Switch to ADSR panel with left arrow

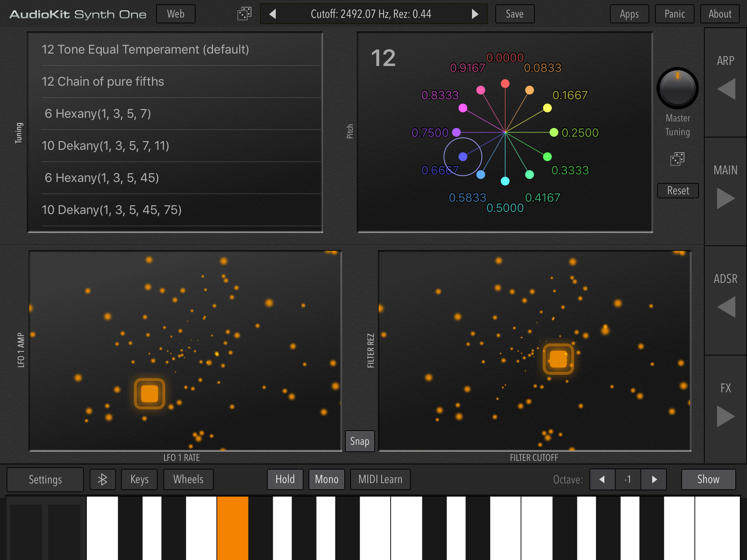(726, 307)
